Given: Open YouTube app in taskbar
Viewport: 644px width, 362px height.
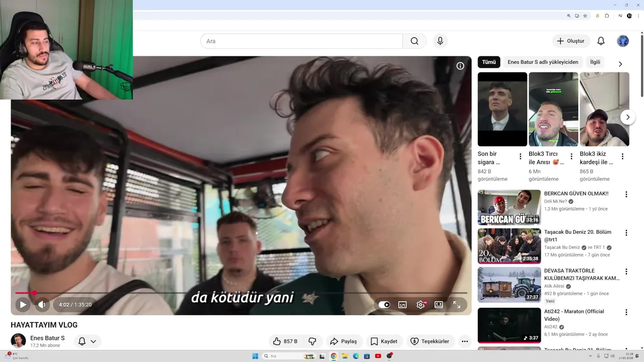Looking at the screenshot, I should (378, 356).
